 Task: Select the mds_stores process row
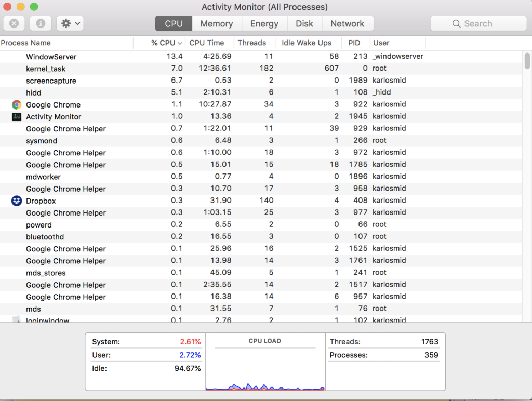click(x=261, y=273)
